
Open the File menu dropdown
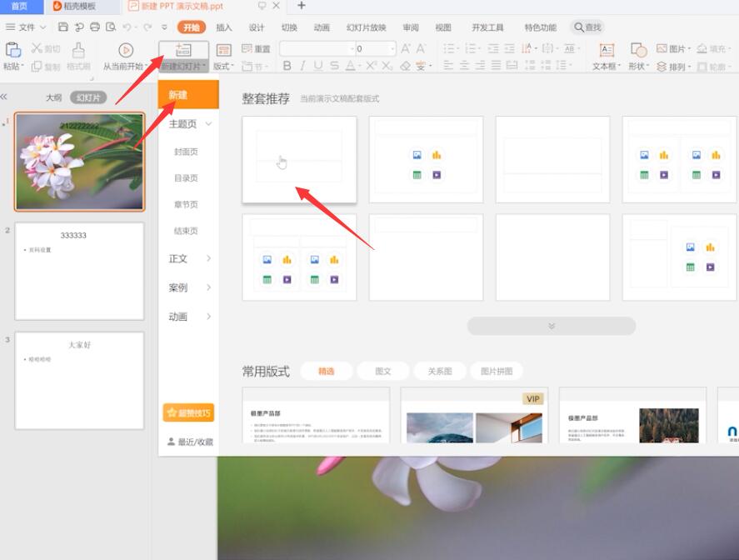coord(26,27)
